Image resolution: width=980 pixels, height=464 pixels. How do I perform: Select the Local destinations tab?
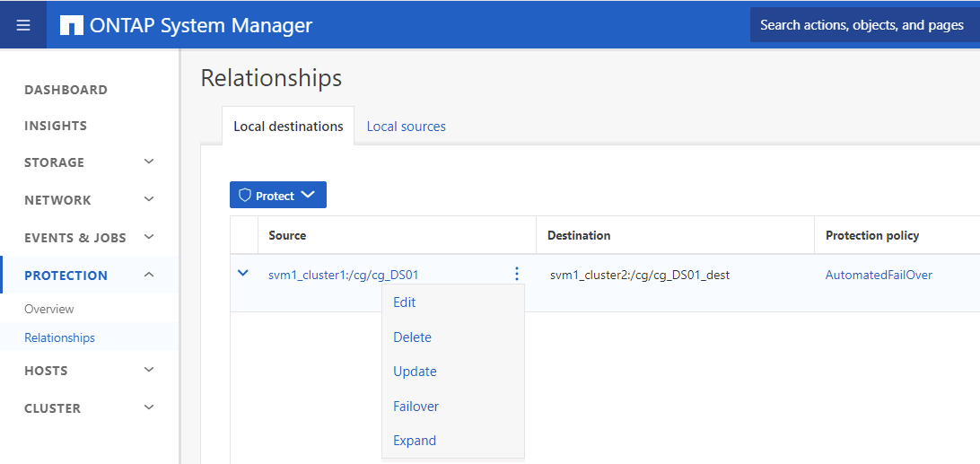288,127
